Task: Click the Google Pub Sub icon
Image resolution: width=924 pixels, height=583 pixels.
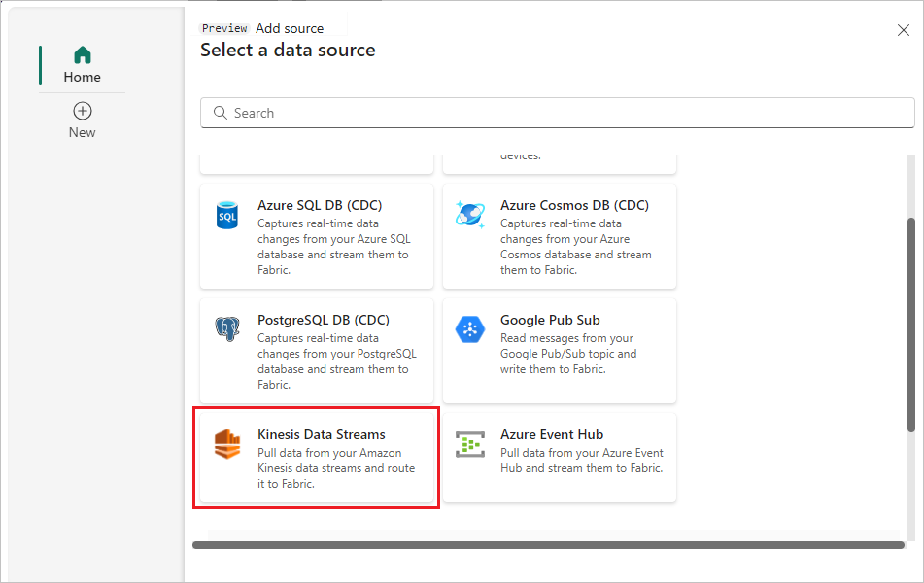Action: [x=469, y=328]
